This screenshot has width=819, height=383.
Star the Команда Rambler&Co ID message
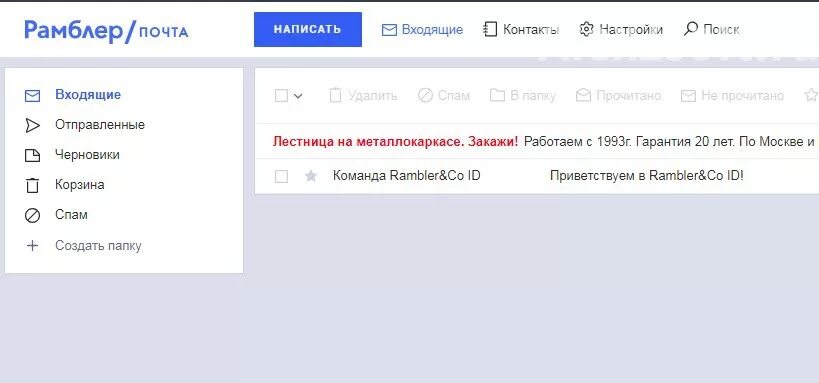[x=311, y=177]
